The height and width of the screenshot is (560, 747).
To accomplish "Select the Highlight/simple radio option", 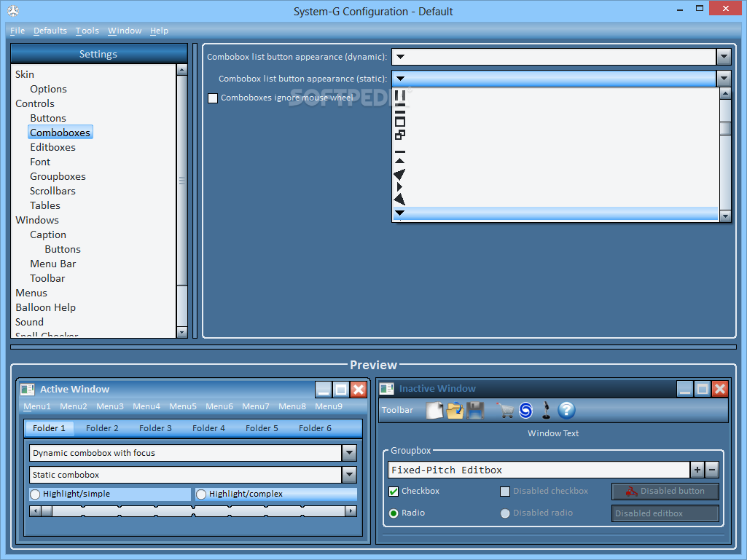I will pyautogui.click(x=35, y=494).
